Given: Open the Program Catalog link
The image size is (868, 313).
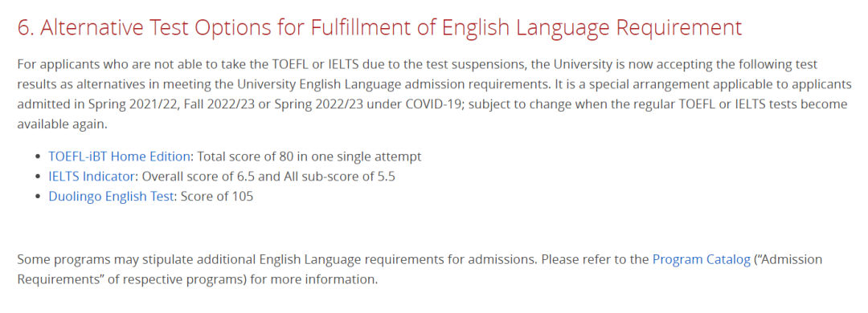Looking at the screenshot, I should tap(702, 259).
